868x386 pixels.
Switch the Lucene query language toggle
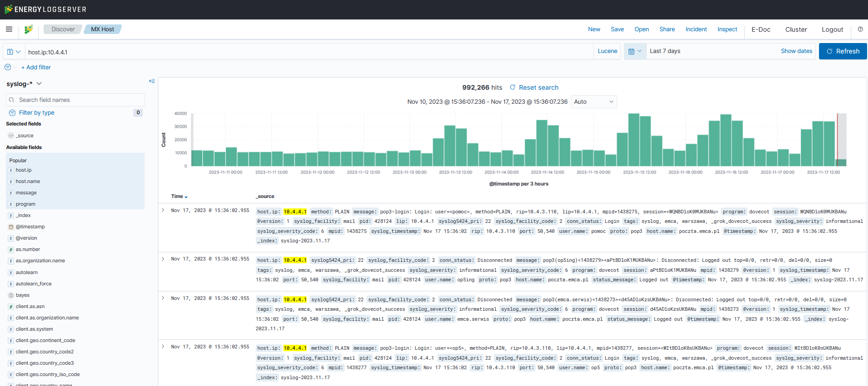click(x=607, y=51)
